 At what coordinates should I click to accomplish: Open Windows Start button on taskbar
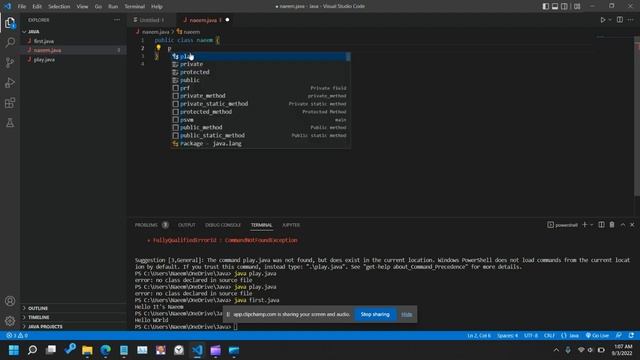pyautogui.click(x=14, y=350)
